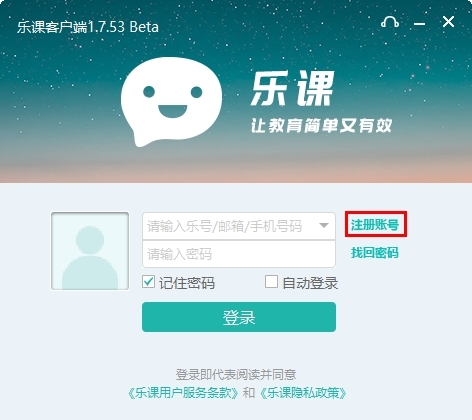Click the 自动登录 label text
Viewport: 472px width, 420px height.
pos(310,283)
